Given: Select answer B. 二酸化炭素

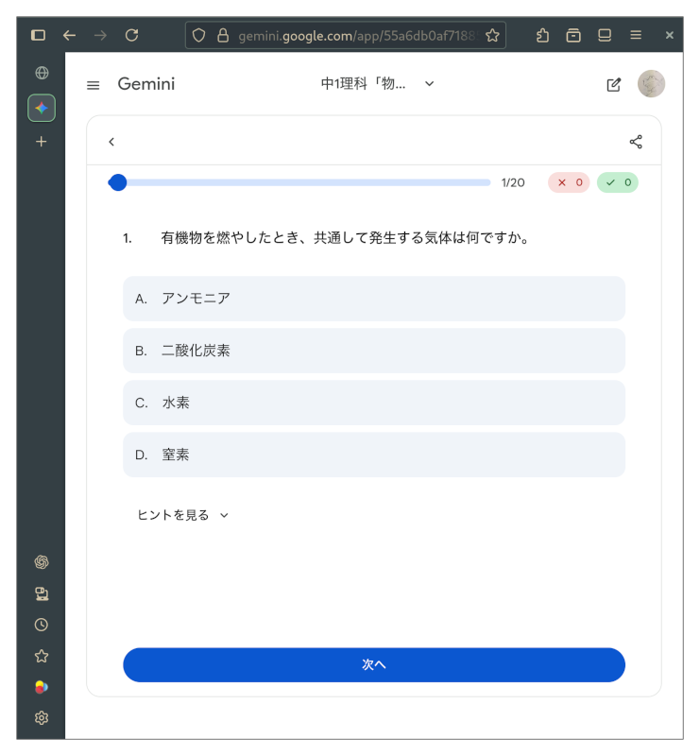Looking at the screenshot, I should tap(373, 351).
